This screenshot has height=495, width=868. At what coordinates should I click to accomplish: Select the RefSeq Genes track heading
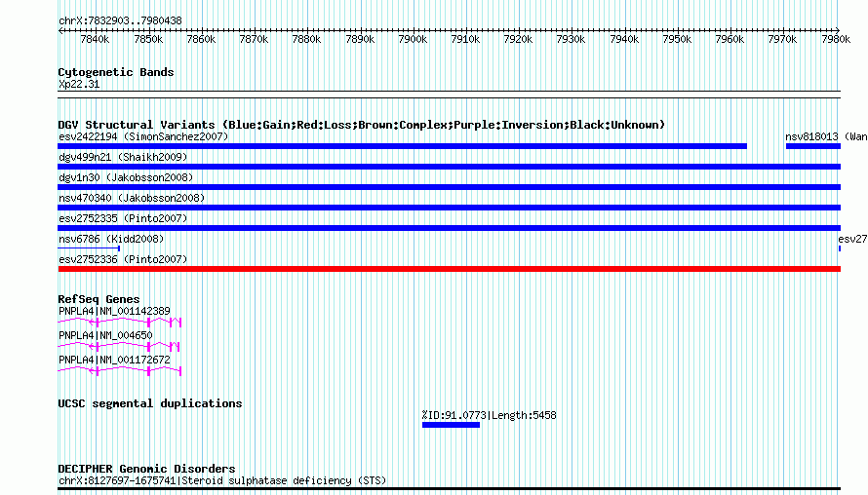(99, 299)
